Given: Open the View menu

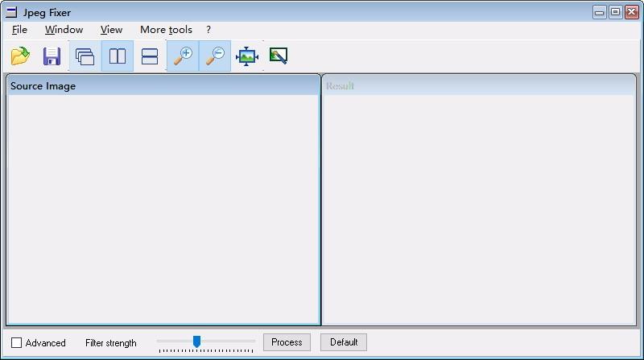Looking at the screenshot, I should click(x=111, y=30).
